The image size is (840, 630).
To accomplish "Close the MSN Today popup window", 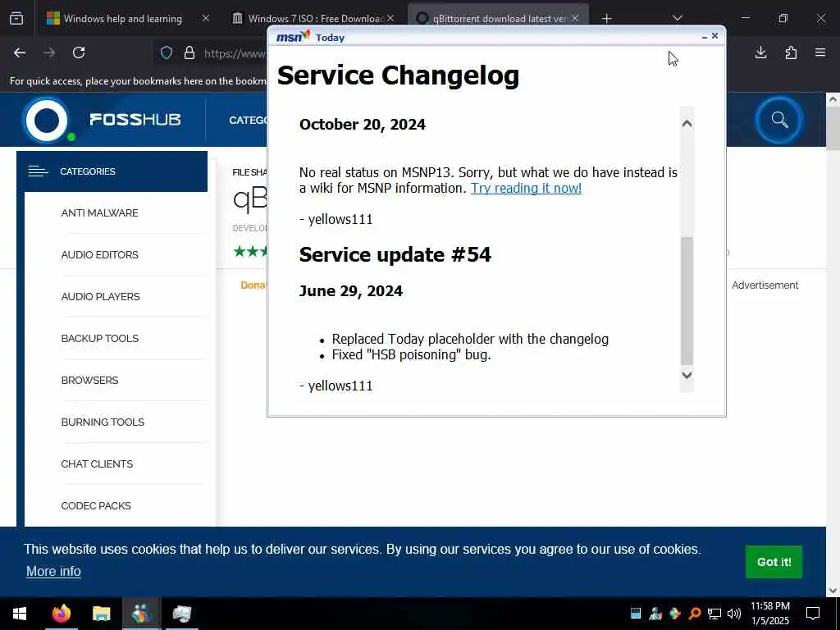I will pos(714,36).
